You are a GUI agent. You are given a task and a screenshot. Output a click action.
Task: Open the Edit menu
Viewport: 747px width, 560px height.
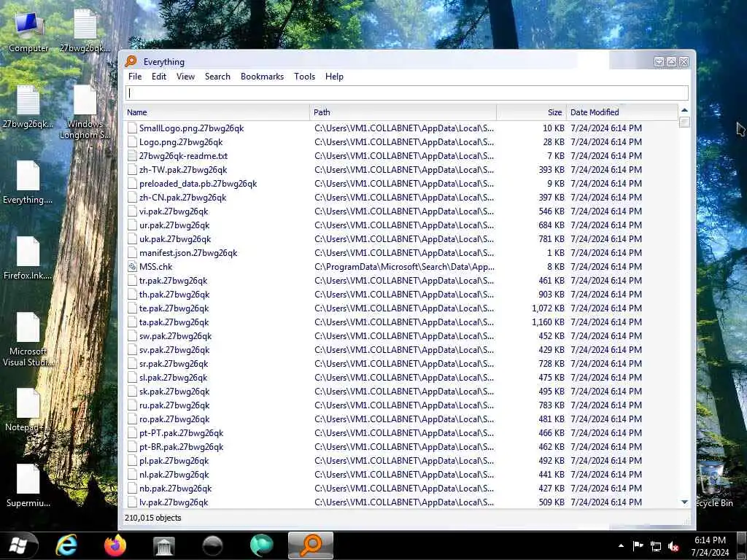pyautogui.click(x=158, y=77)
